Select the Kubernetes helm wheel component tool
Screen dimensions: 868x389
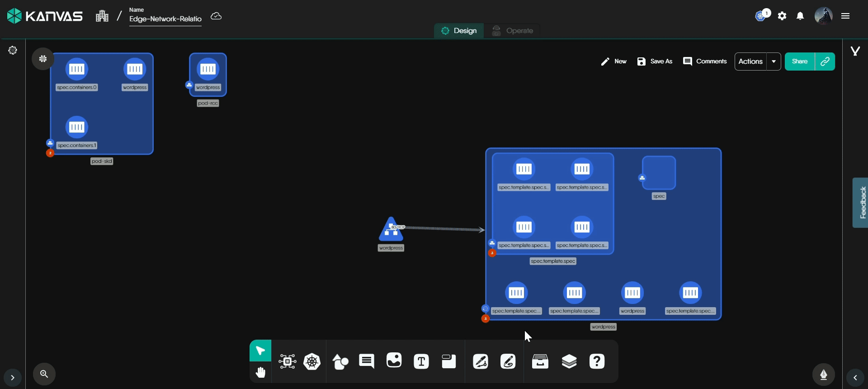[x=312, y=361]
